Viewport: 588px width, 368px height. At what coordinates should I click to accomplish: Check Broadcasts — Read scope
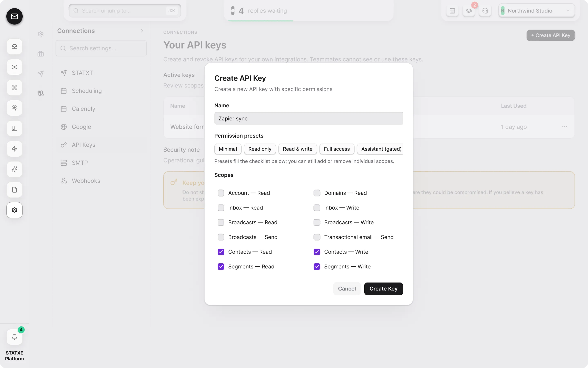[x=221, y=222]
